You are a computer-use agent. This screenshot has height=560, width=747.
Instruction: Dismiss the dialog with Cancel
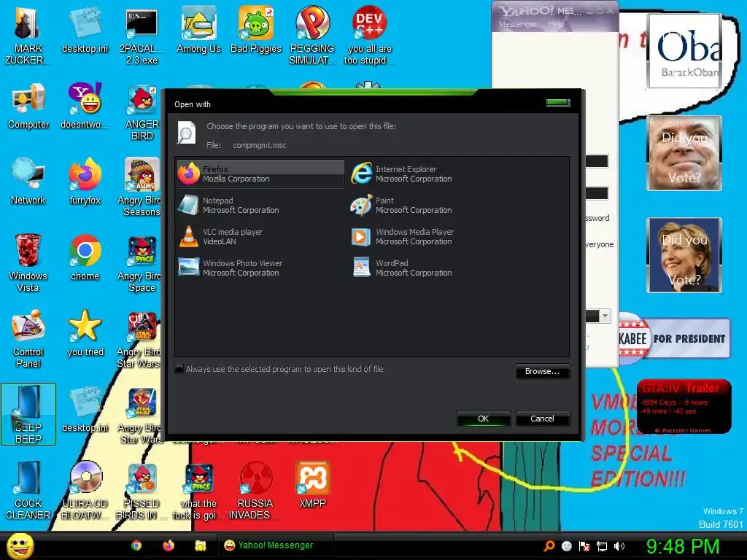(542, 419)
